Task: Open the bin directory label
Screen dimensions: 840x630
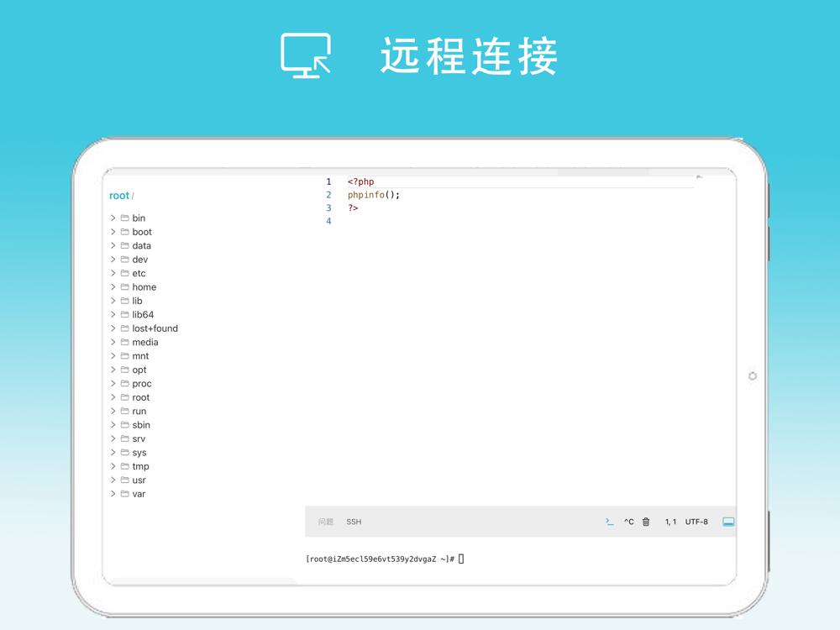Action: click(139, 218)
